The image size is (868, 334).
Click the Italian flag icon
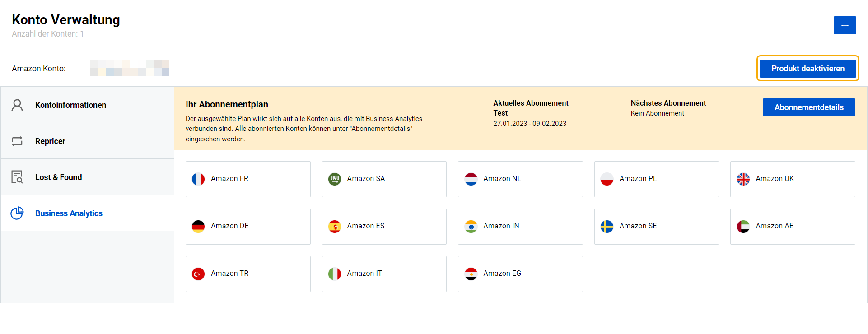tap(335, 274)
